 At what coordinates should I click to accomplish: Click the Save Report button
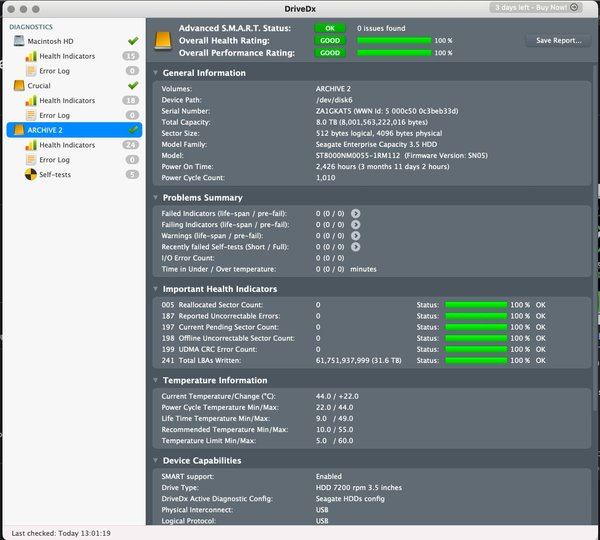558,41
